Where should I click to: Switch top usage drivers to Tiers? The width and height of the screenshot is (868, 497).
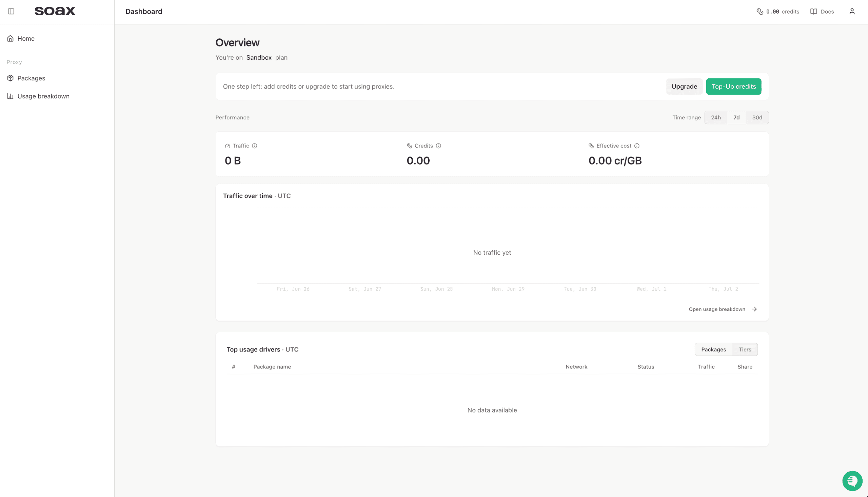point(745,349)
